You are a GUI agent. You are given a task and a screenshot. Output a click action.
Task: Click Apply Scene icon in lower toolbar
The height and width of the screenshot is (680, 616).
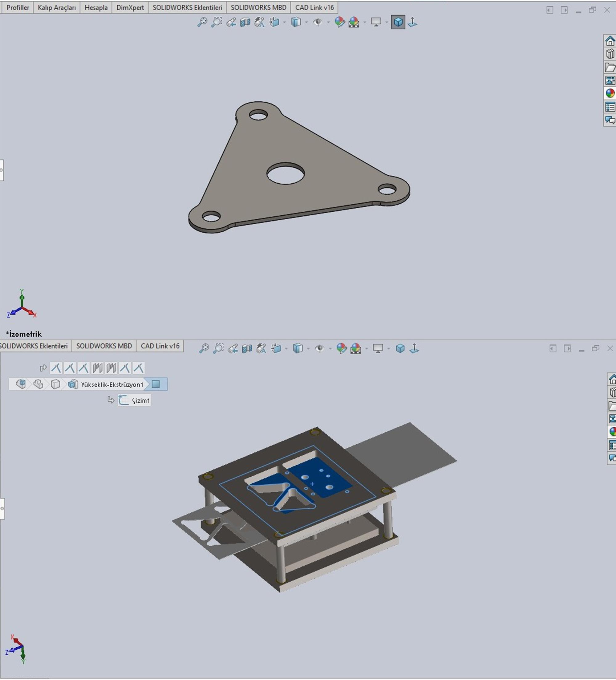356,348
